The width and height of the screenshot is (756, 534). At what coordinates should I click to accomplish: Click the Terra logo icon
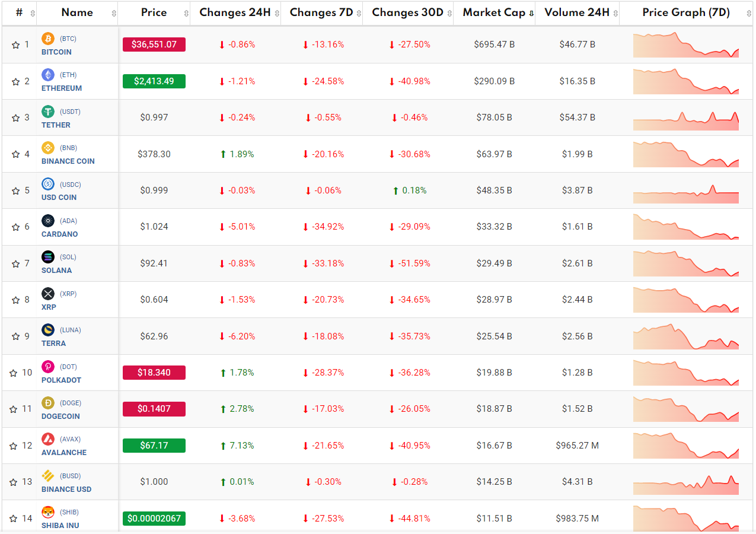pos(48,330)
